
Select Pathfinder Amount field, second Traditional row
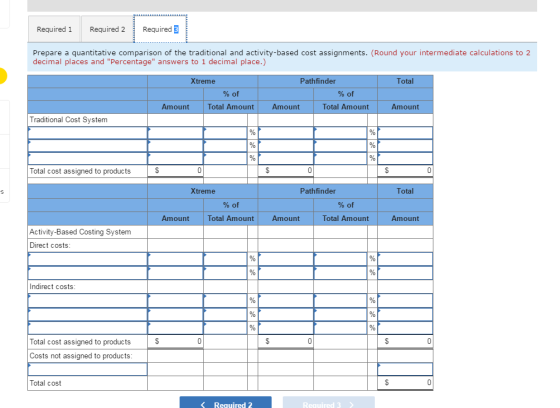[286, 145]
